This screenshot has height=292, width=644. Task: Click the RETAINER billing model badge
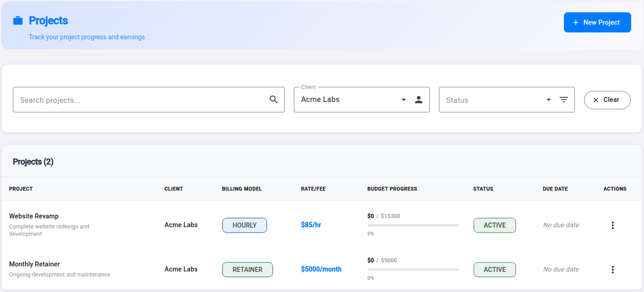[247, 270]
